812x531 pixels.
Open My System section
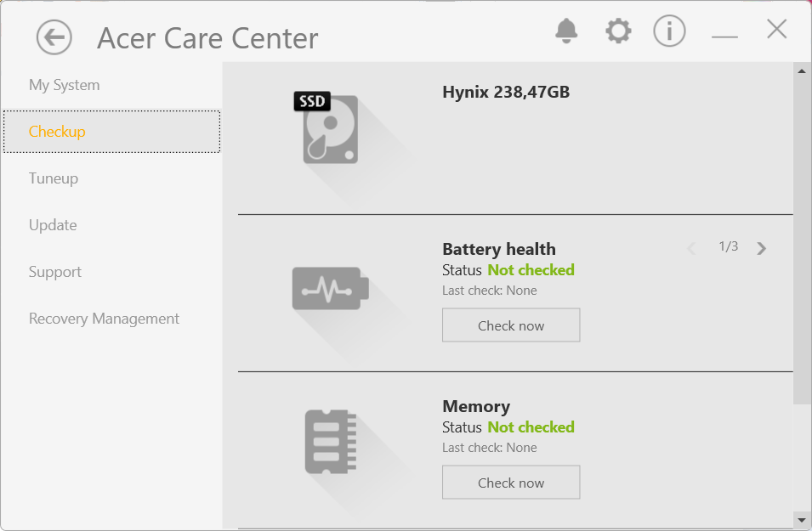(65, 85)
